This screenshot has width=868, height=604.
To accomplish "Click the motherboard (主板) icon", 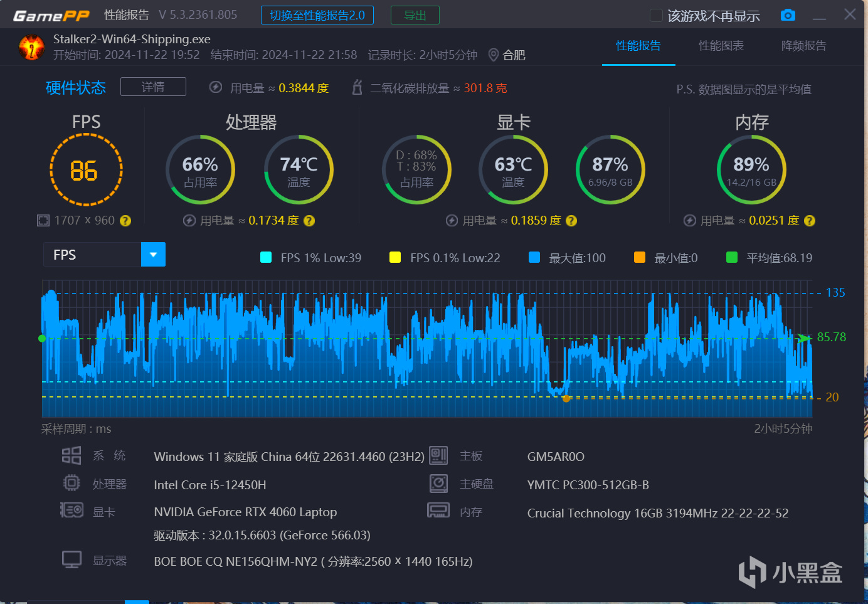I will 438,455.
